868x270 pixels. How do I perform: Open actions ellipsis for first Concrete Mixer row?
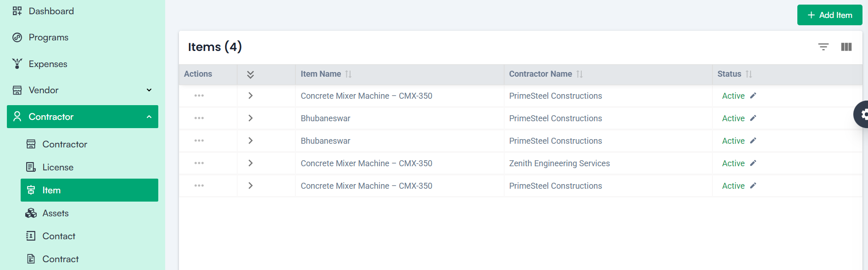[x=199, y=96]
